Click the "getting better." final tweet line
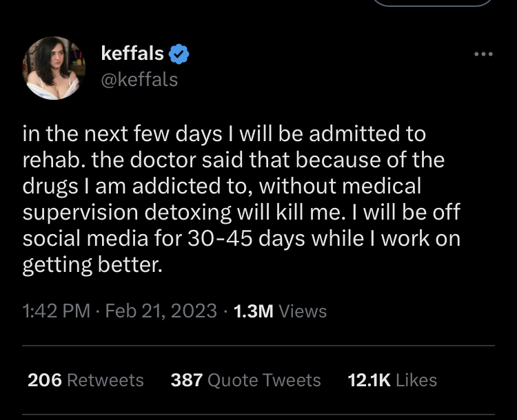The width and height of the screenshot is (517, 420). pyautogui.click(x=92, y=265)
